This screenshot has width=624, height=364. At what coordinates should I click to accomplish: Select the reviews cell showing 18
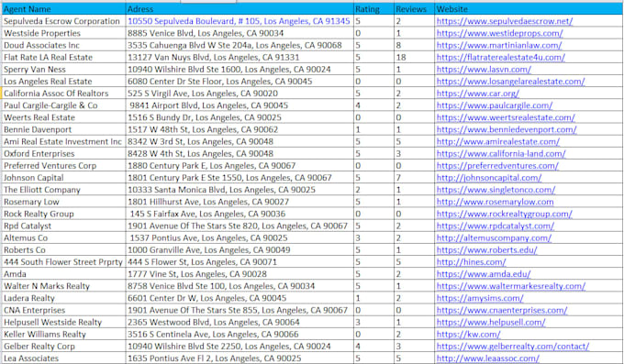[x=414, y=57]
